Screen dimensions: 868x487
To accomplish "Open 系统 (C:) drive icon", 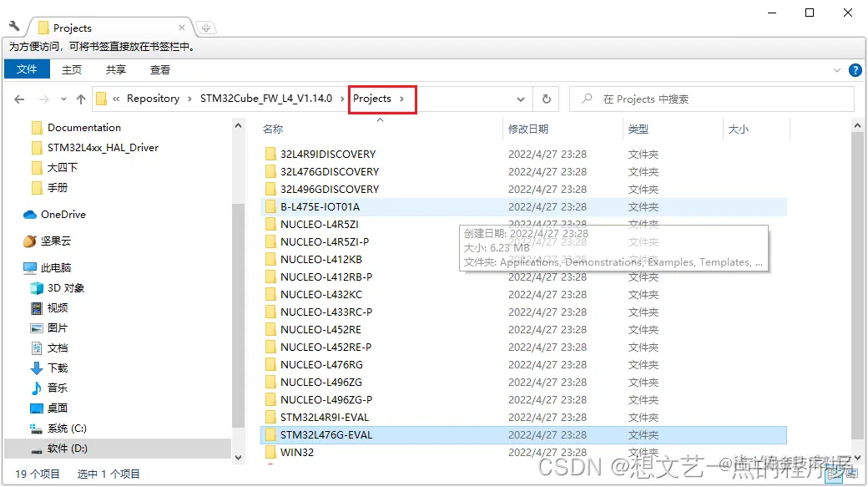I will tap(37, 429).
